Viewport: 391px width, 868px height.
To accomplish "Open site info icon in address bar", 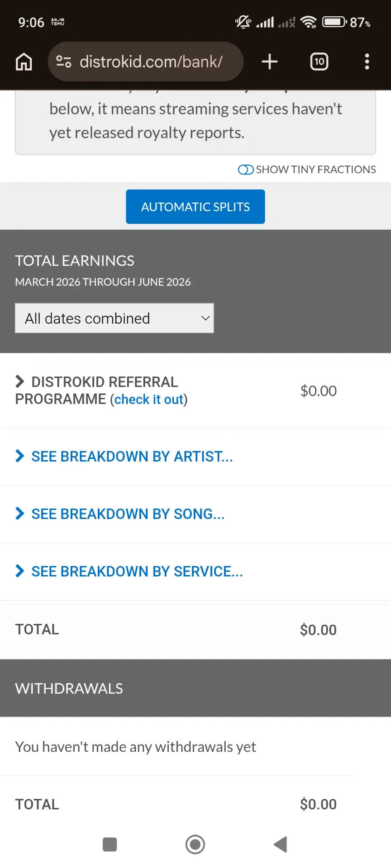I will click(63, 61).
